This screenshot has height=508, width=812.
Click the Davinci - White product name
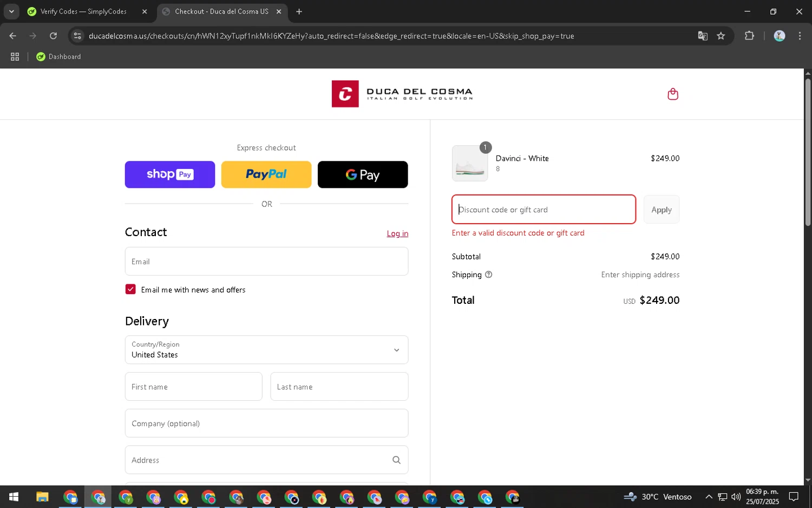522,158
